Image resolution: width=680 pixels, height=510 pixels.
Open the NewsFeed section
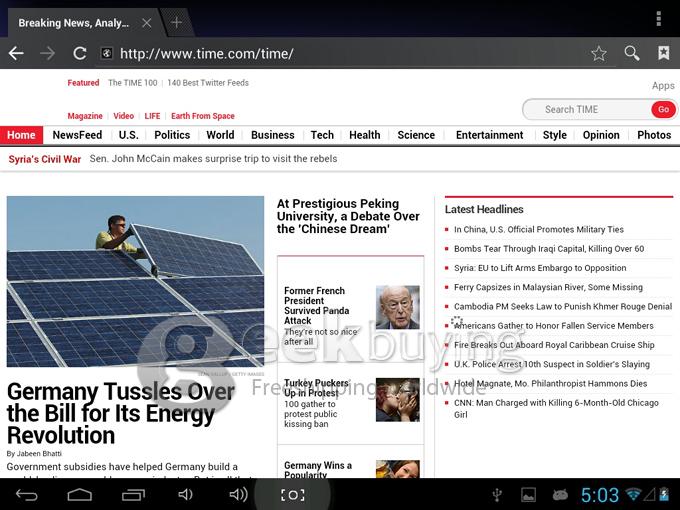[77, 135]
